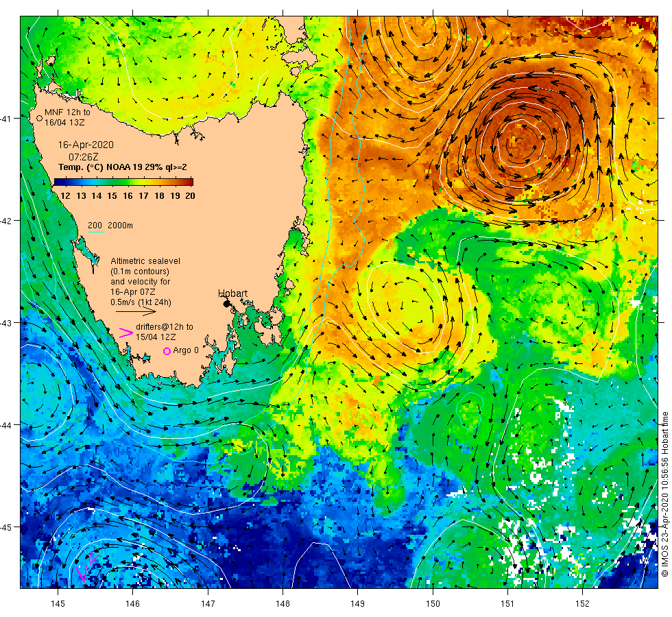Click the color scale value 16
The height and width of the screenshot is (617, 672).
tap(128, 196)
